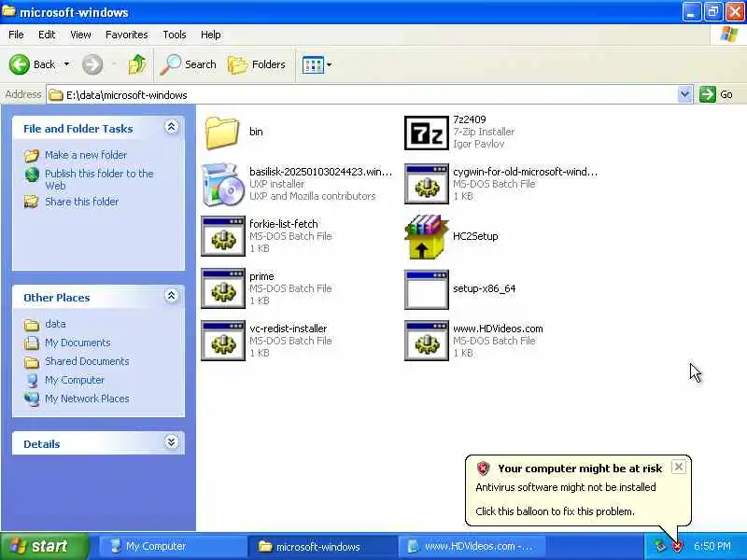Click the red security shield tray icon
Screen dimensions: 747x560
point(677,546)
